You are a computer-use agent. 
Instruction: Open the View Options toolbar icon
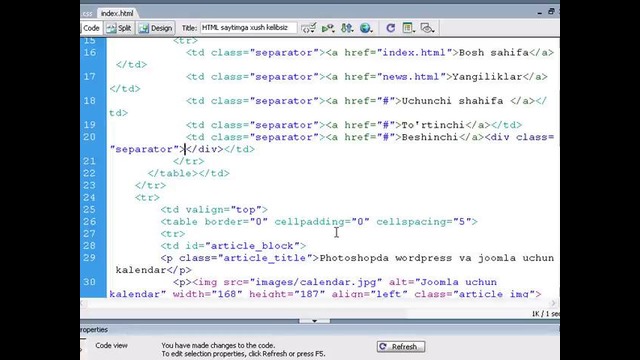pyautogui.click(x=408, y=28)
